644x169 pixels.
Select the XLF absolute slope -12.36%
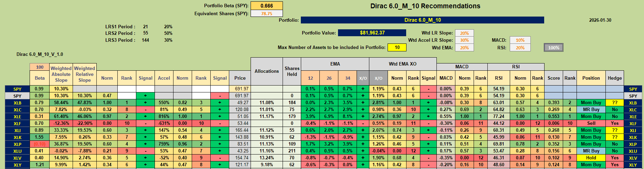tap(61, 123)
